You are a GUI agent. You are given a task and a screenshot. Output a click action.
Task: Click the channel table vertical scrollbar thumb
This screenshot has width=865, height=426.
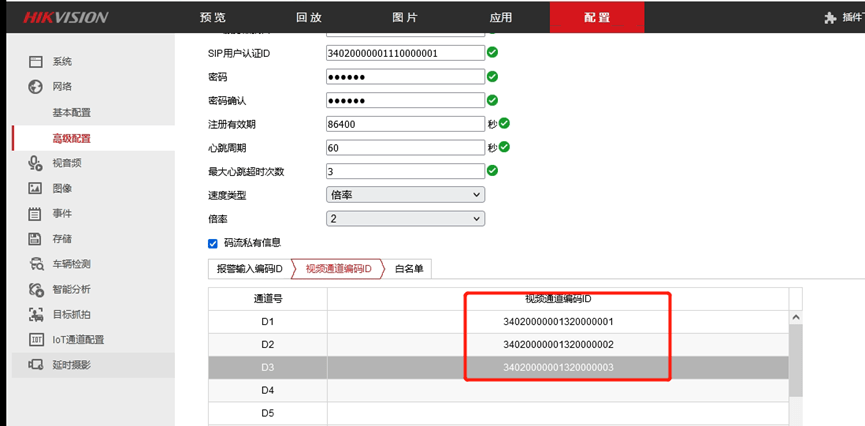pos(796,360)
